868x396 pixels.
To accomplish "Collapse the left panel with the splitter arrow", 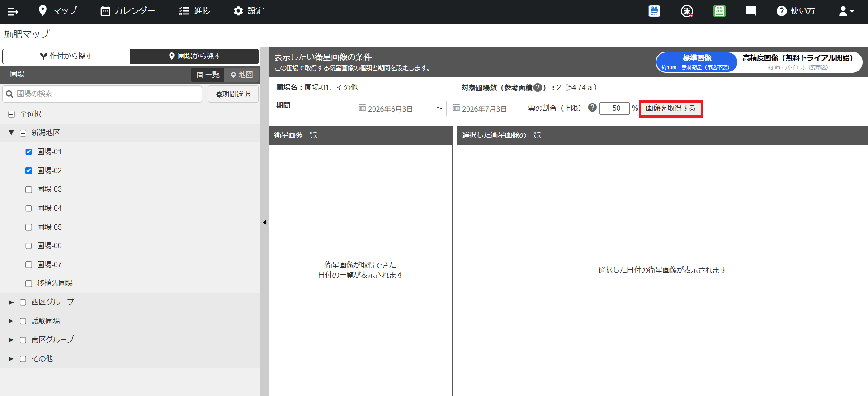I will 264,222.
